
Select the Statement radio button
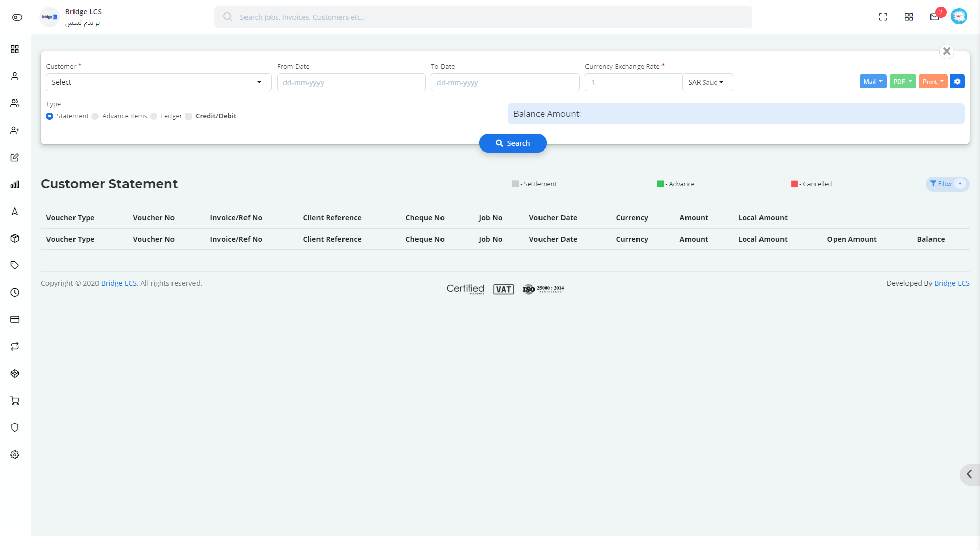pos(50,116)
